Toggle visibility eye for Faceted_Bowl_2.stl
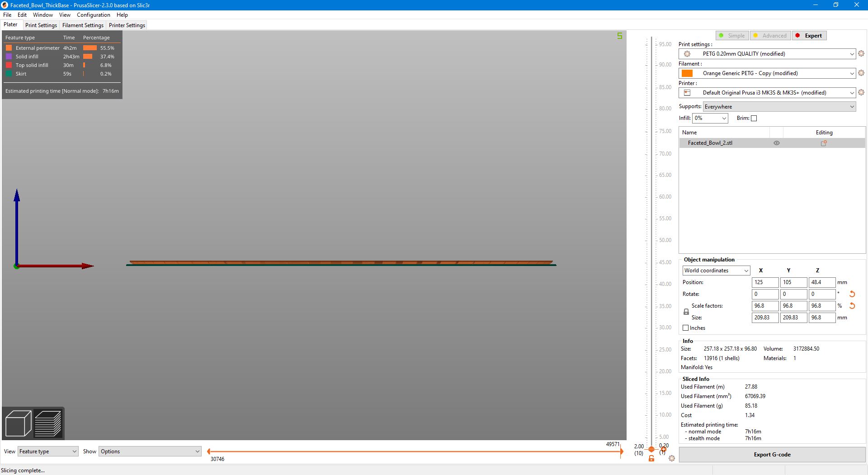 [x=777, y=143]
